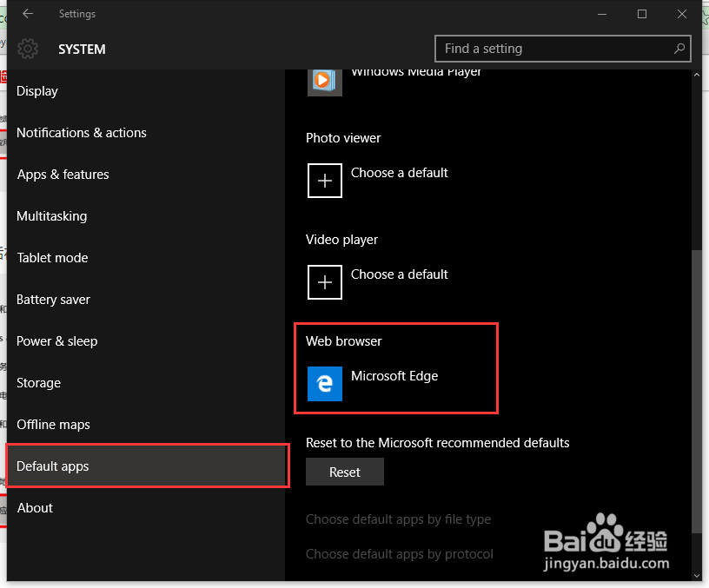Click the Windows Media Player icon
The image size is (709, 588).
325,83
